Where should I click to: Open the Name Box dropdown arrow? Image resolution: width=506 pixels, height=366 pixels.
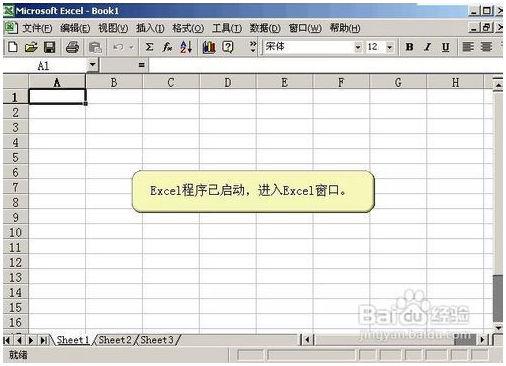click(93, 64)
